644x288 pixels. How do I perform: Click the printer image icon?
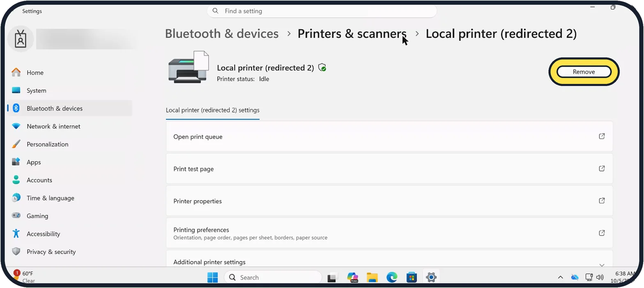tap(189, 67)
